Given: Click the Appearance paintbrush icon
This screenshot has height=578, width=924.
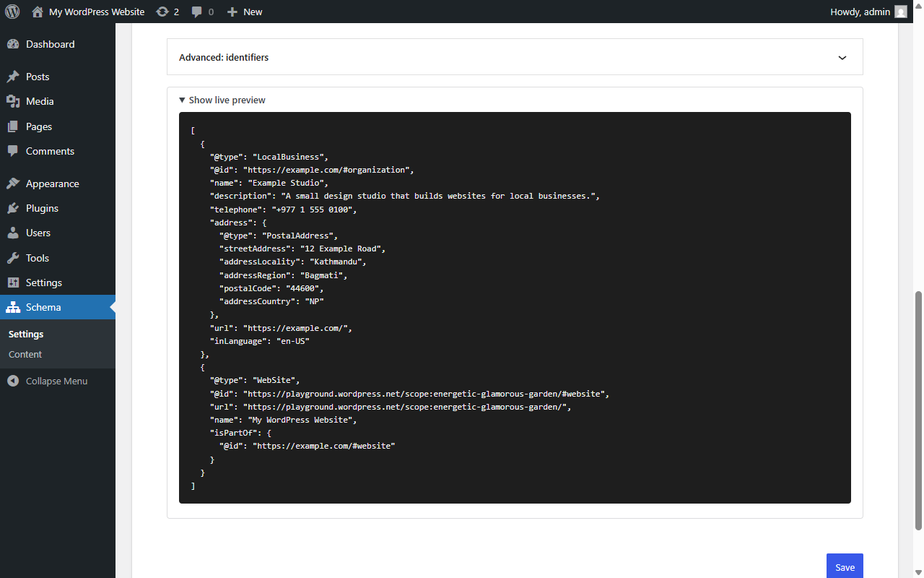Looking at the screenshot, I should (x=13, y=184).
